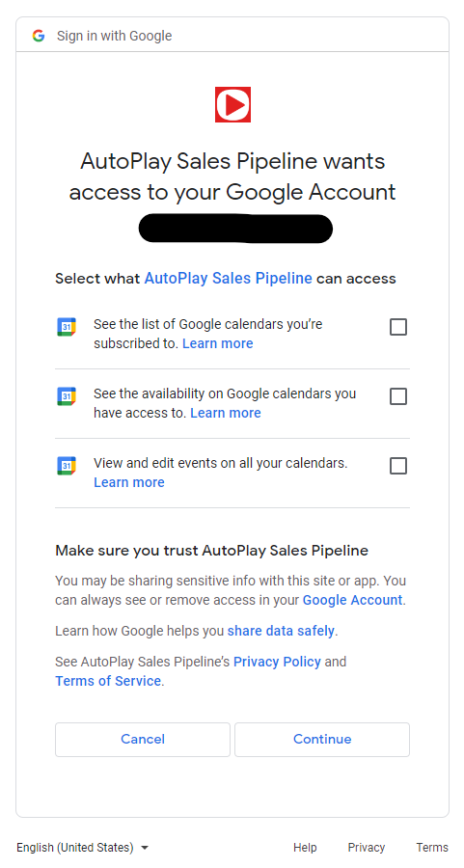Screen dimensions: 464x868
Task: Continue with the selected permissions
Action: 322,739
